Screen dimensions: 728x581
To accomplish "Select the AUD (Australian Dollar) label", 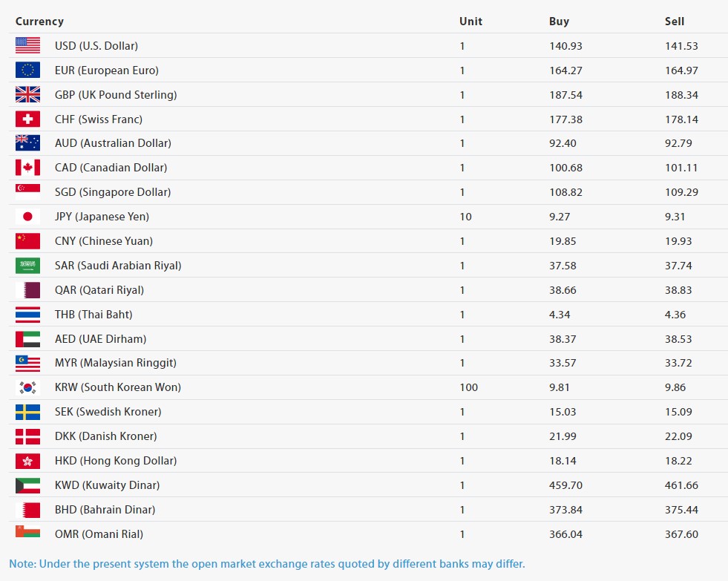I will (113, 143).
